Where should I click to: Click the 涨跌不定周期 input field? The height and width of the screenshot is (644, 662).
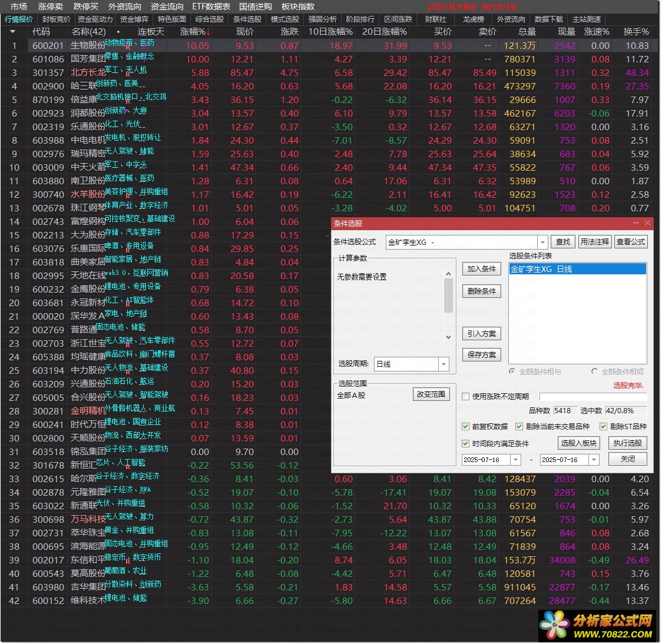pos(593,397)
